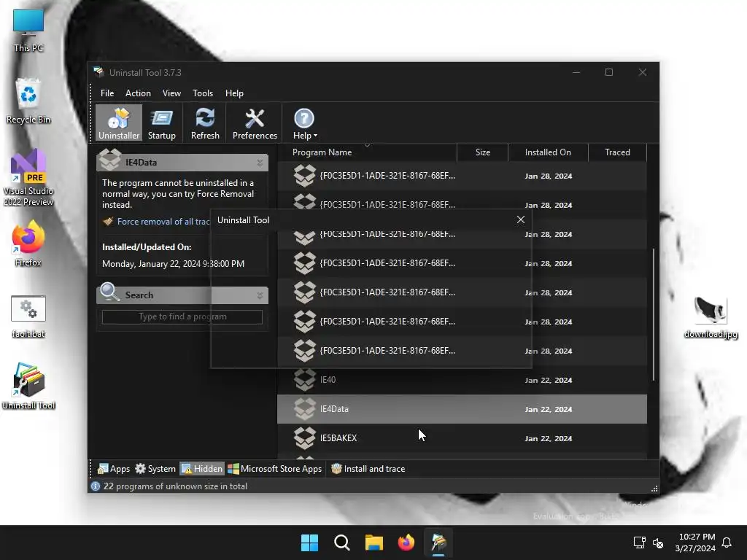Image resolution: width=747 pixels, height=560 pixels.
Task: Click the broom icon beside Force removal
Action: click(108, 222)
